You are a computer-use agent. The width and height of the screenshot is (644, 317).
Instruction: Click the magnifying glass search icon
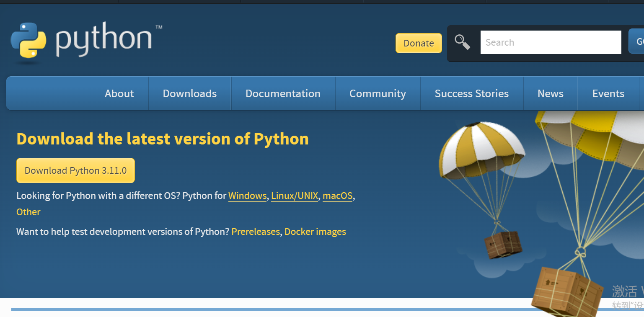coord(463,42)
